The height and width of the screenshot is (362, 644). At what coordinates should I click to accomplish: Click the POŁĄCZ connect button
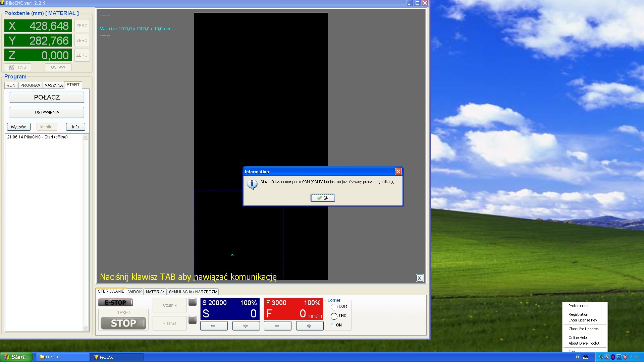tap(47, 97)
